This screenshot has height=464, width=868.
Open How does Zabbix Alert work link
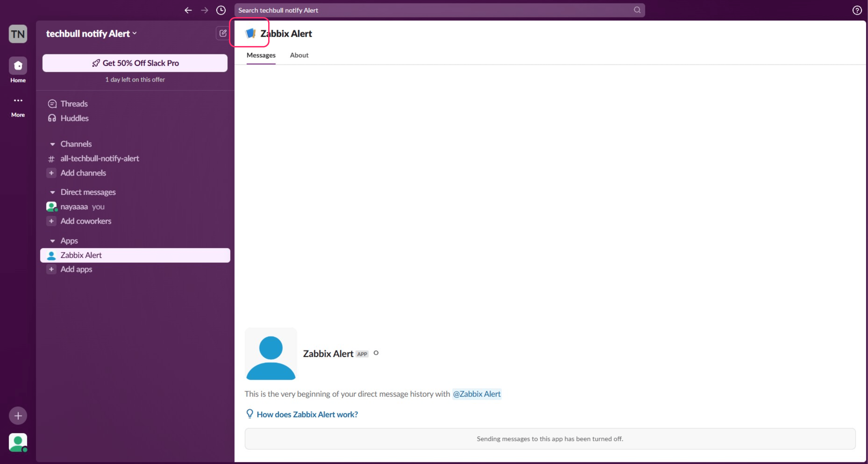307,414
